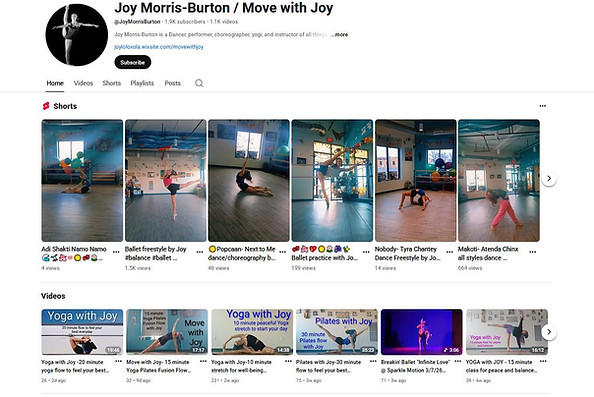This screenshot has width=594, height=397.
Task: Open options menu for Nobody Tyra Chantey short
Action: pos(449,252)
